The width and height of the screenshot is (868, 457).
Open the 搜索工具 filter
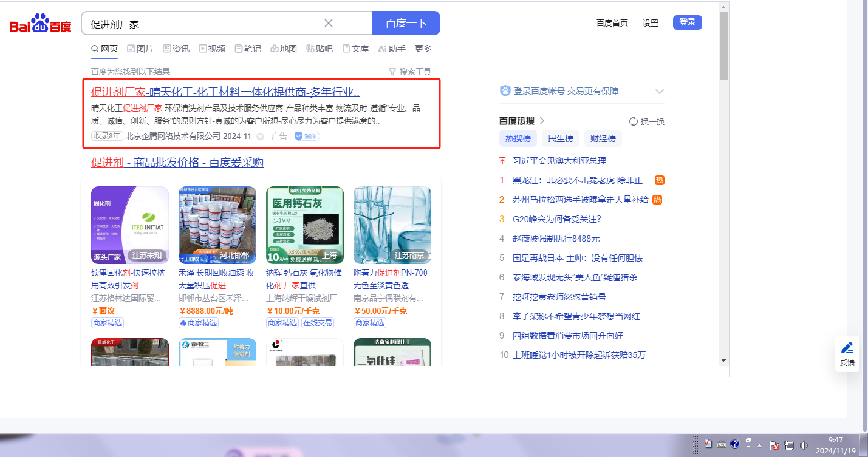point(410,72)
